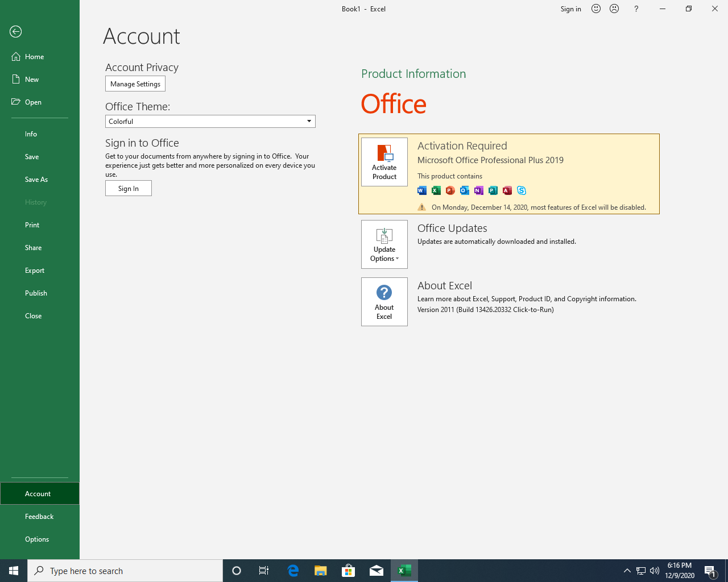Show hidden system tray icons chevron
The width and height of the screenshot is (728, 582).
[x=627, y=571]
